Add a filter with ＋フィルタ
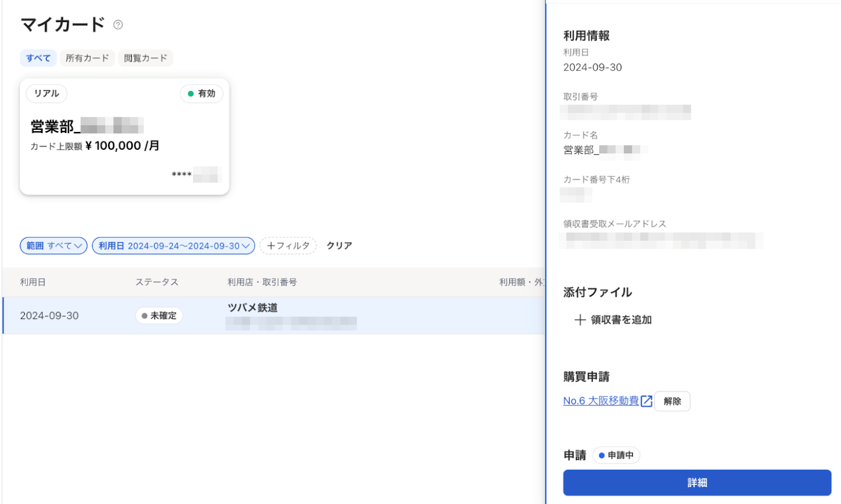Screen dimensions: 841x504 tap(288, 245)
